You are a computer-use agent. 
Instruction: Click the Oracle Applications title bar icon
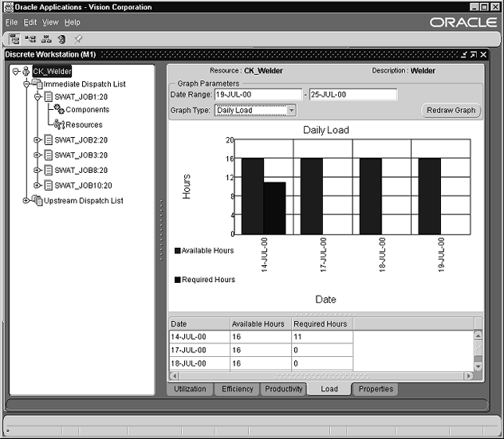click(9, 7)
